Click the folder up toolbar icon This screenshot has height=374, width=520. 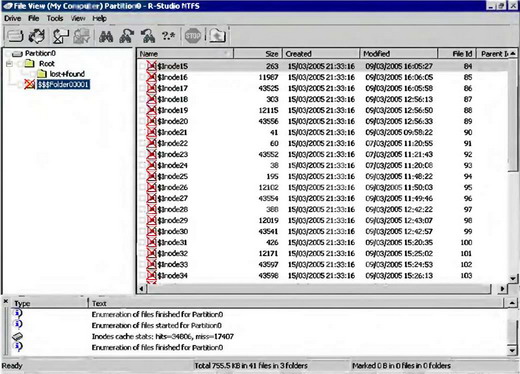[x=217, y=36]
